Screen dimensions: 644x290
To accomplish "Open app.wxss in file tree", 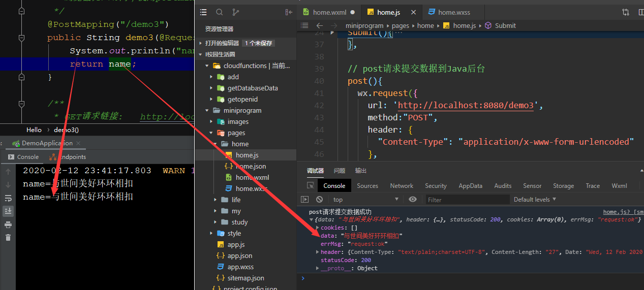I will (240, 267).
